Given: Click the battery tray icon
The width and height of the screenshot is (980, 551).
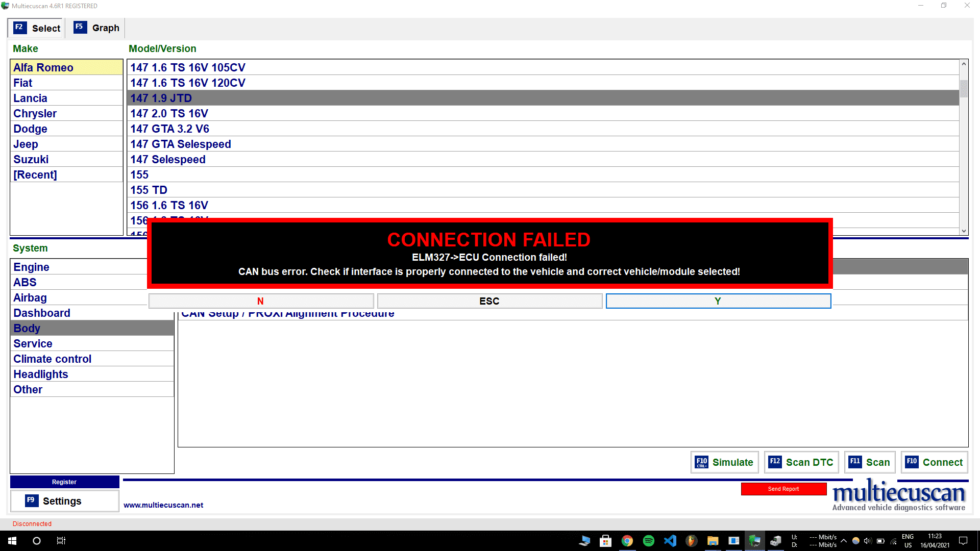Looking at the screenshot, I should [x=880, y=541].
